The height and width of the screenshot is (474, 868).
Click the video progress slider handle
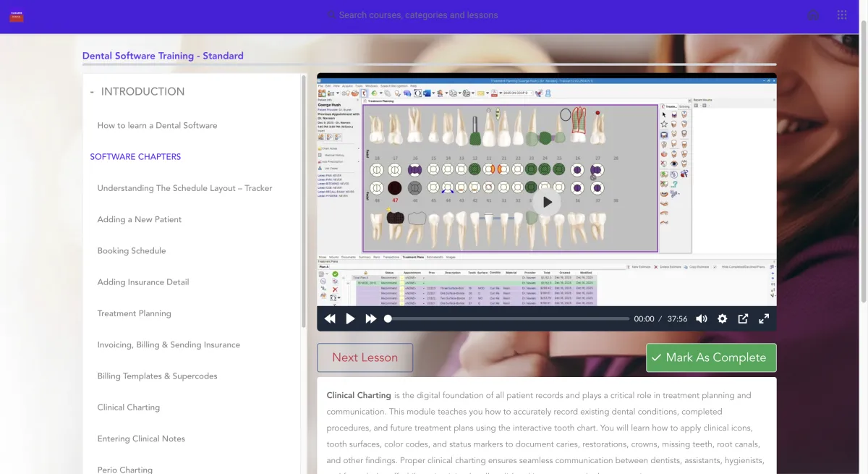coord(388,318)
